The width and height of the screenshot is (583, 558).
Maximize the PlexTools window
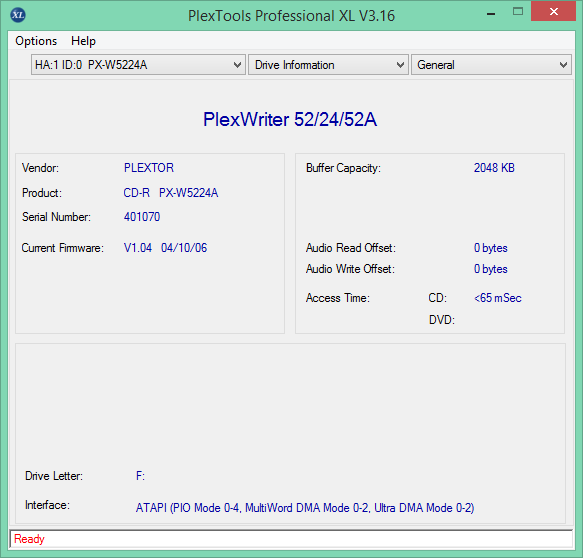pos(518,12)
